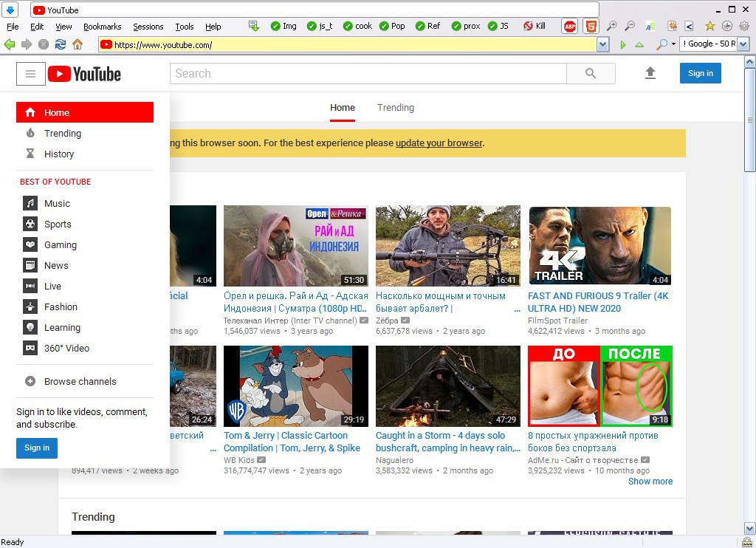The width and height of the screenshot is (756, 548).
Task: Click the browser forward arrow
Action: (27, 45)
